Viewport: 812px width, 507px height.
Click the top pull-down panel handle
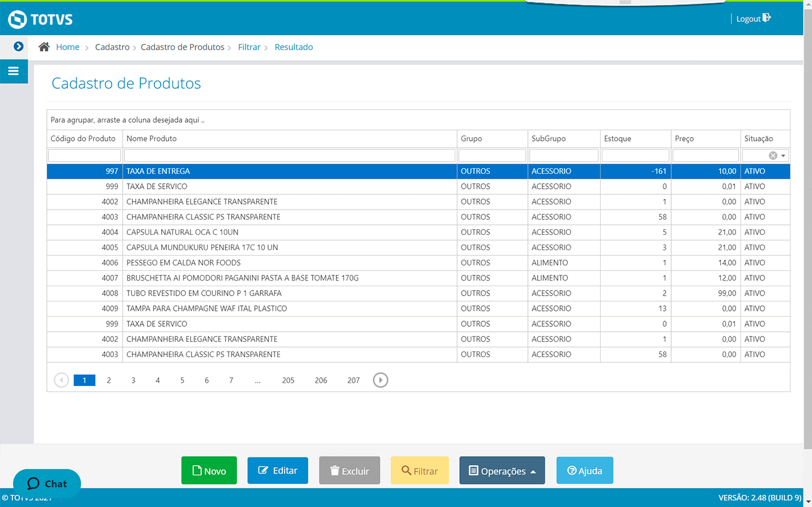[x=625, y=3]
